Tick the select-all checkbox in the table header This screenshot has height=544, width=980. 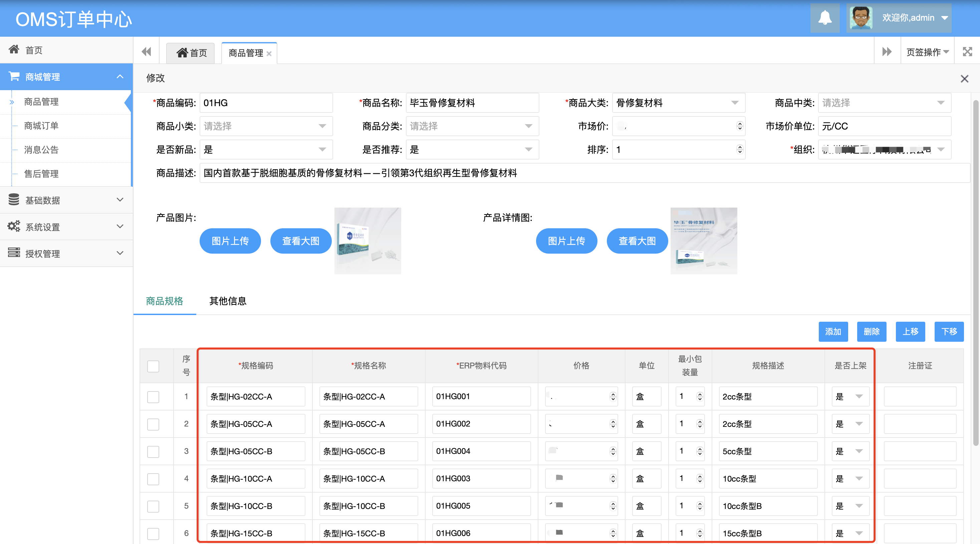click(153, 366)
